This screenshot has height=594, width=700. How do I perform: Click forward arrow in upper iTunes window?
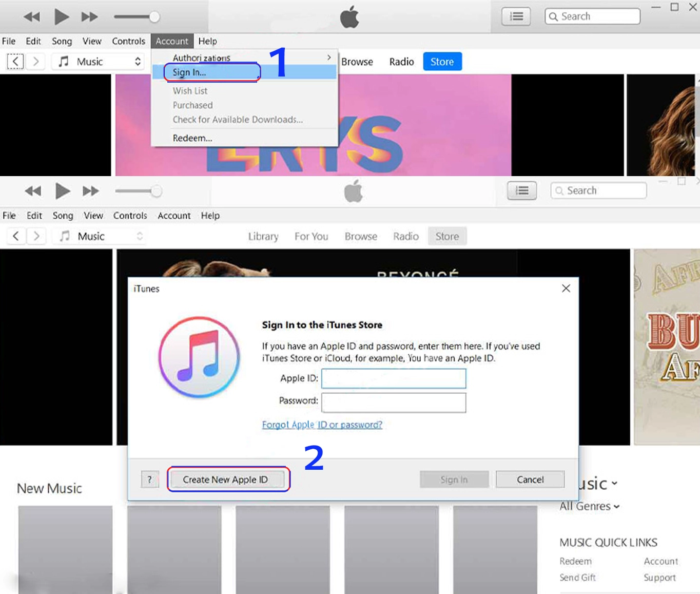pyautogui.click(x=36, y=62)
